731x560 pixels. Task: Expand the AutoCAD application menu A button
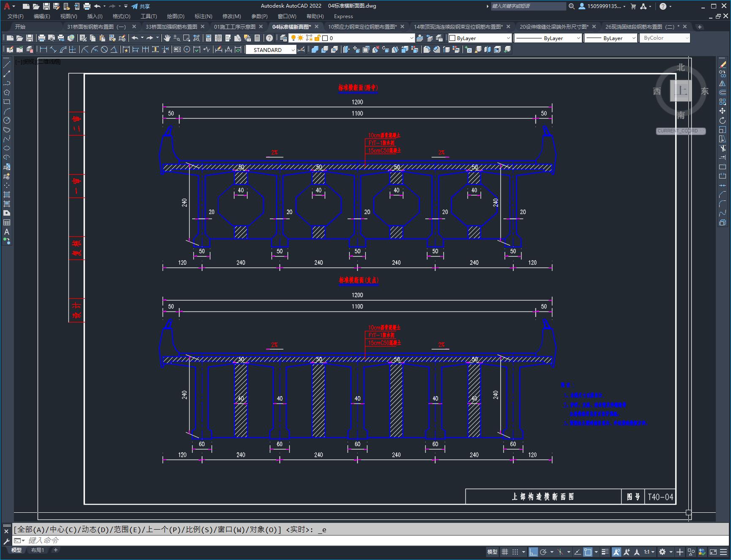tap(9, 6)
